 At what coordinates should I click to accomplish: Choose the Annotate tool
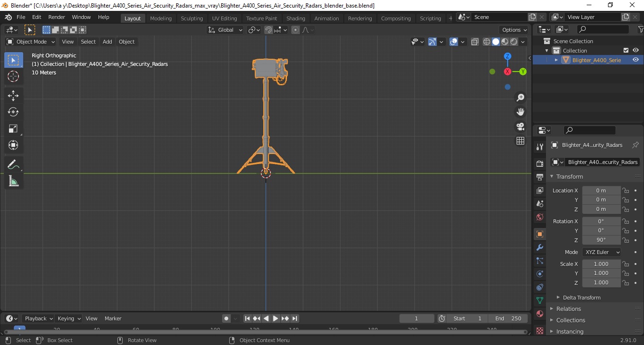[13, 165]
